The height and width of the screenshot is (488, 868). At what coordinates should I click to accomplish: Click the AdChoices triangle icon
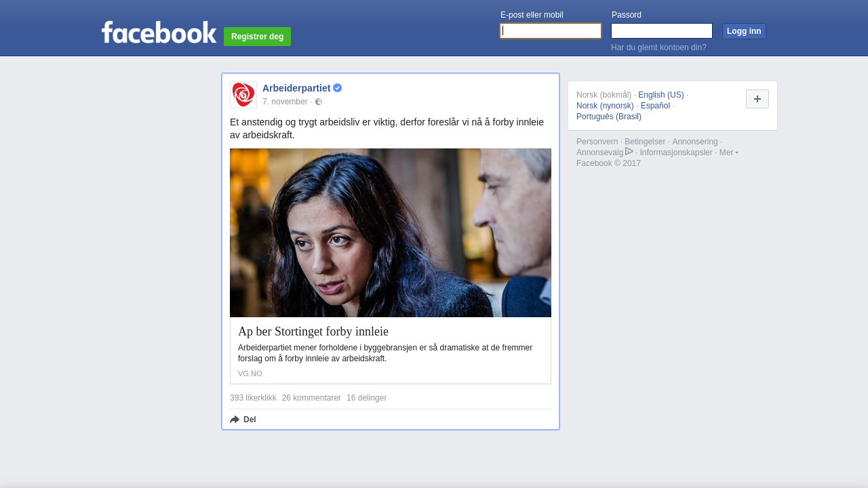point(629,152)
